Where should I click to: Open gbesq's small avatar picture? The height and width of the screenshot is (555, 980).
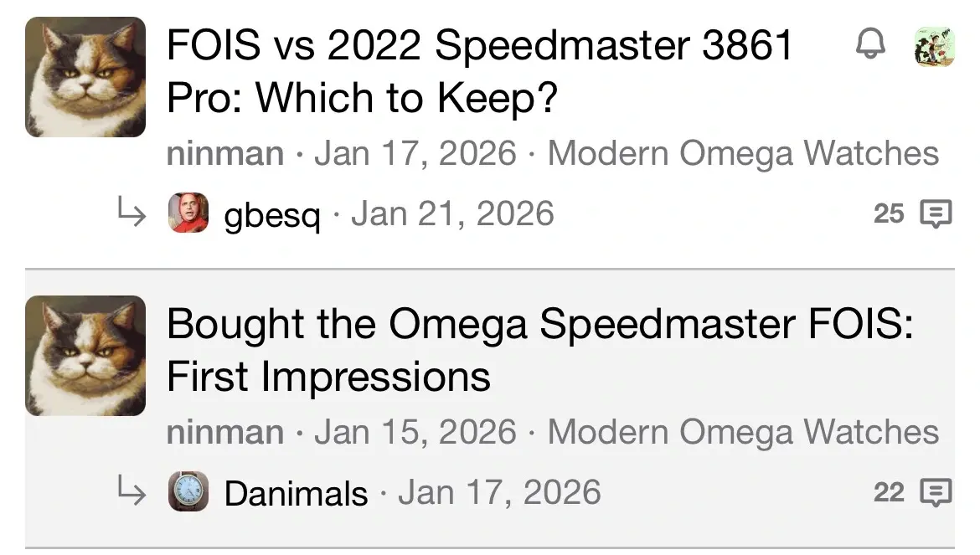click(x=188, y=213)
